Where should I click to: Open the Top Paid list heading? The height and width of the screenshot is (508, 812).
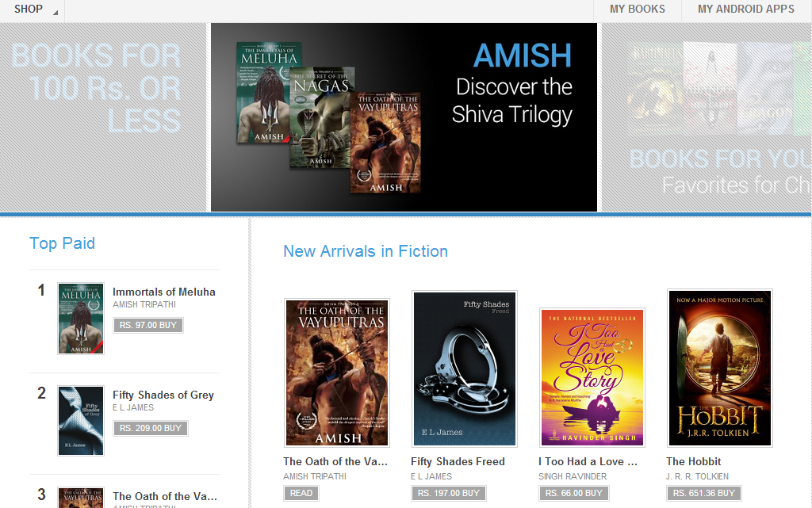(62, 243)
